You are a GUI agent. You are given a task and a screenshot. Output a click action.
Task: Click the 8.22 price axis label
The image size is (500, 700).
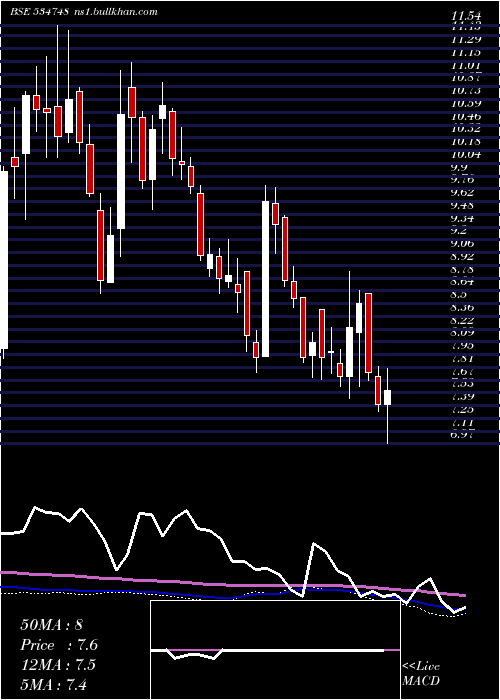[462, 321]
